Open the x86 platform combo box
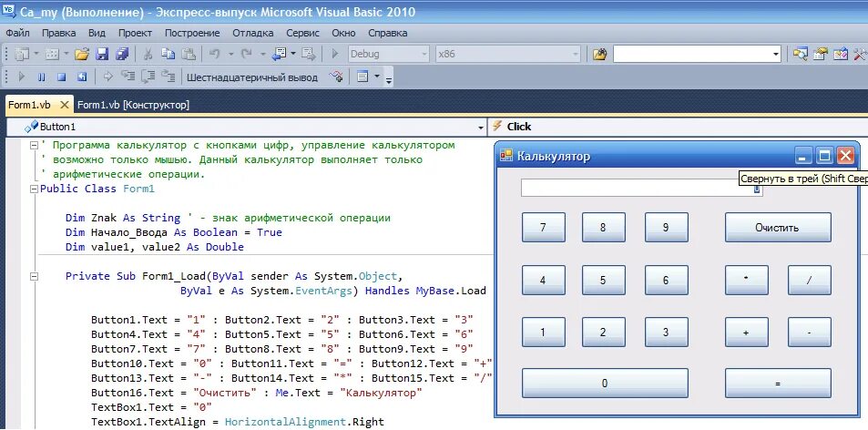 pos(507,55)
